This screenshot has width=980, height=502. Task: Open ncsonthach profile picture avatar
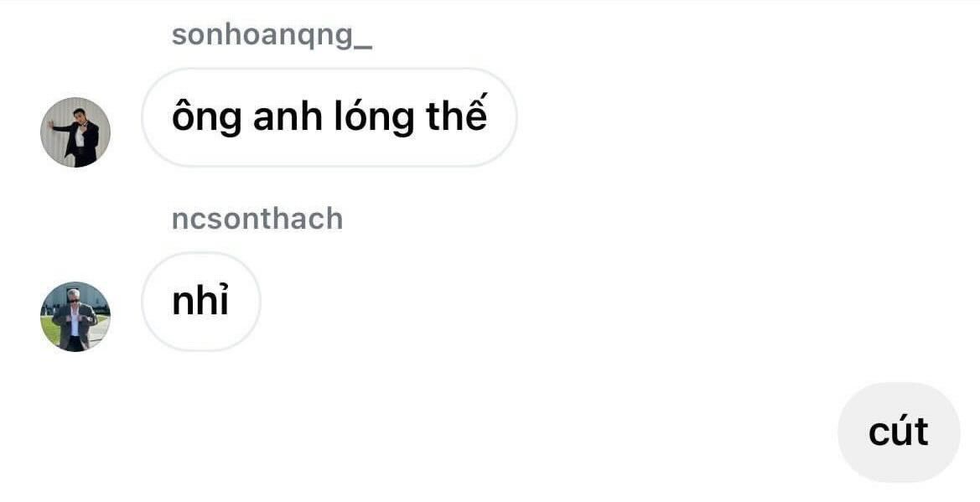[x=75, y=316]
